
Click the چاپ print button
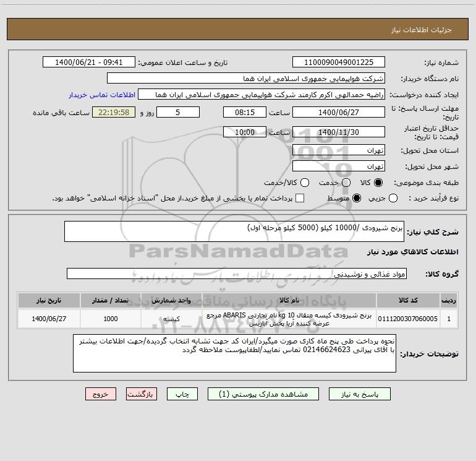(x=182, y=394)
